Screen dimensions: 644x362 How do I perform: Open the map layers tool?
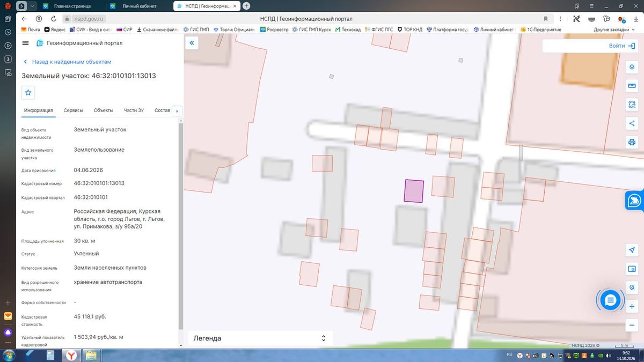click(632, 67)
